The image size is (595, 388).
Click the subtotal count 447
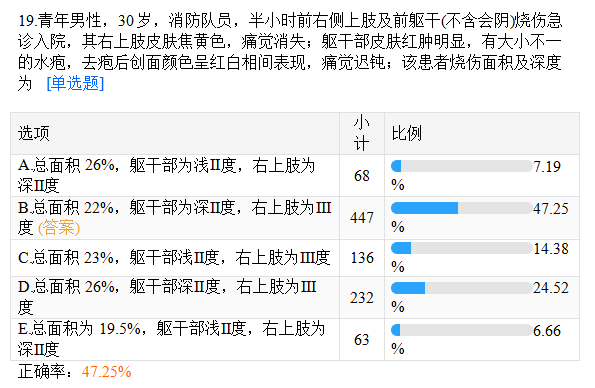coord(362,218)
